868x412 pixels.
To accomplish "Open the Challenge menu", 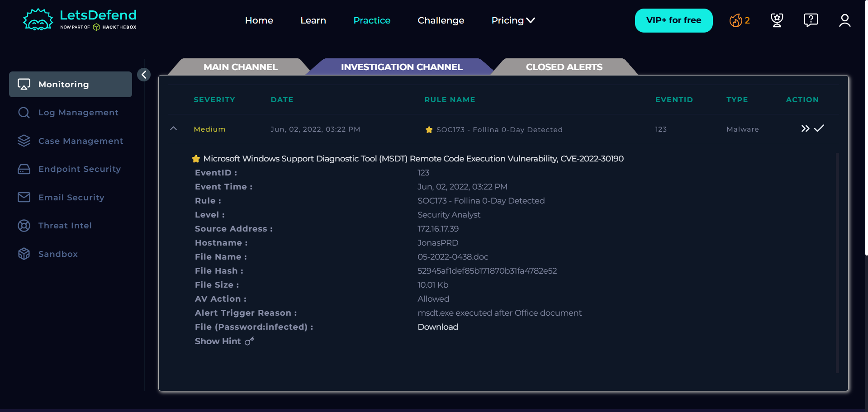I will pos(441,20).
